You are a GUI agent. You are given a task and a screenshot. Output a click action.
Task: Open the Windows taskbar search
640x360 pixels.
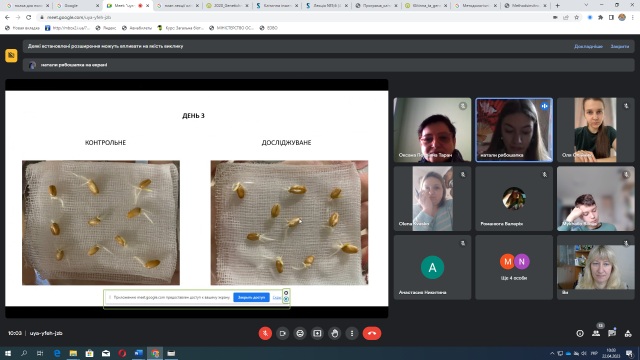pos(24,353)
